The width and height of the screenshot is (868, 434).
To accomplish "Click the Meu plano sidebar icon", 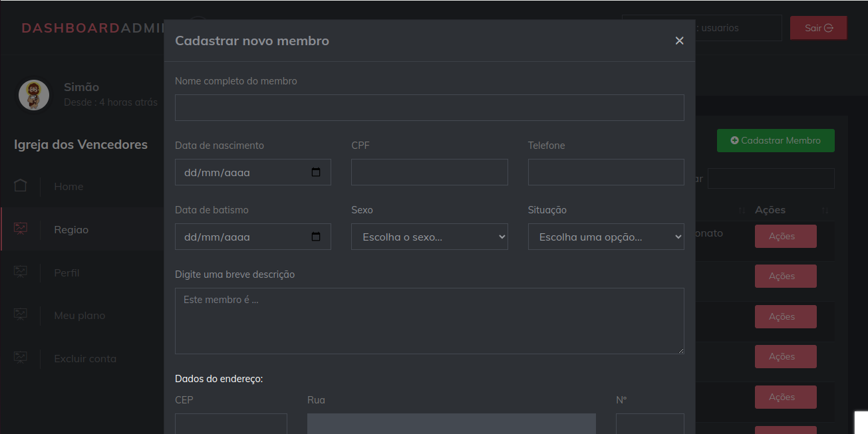I will pos(21,315).
